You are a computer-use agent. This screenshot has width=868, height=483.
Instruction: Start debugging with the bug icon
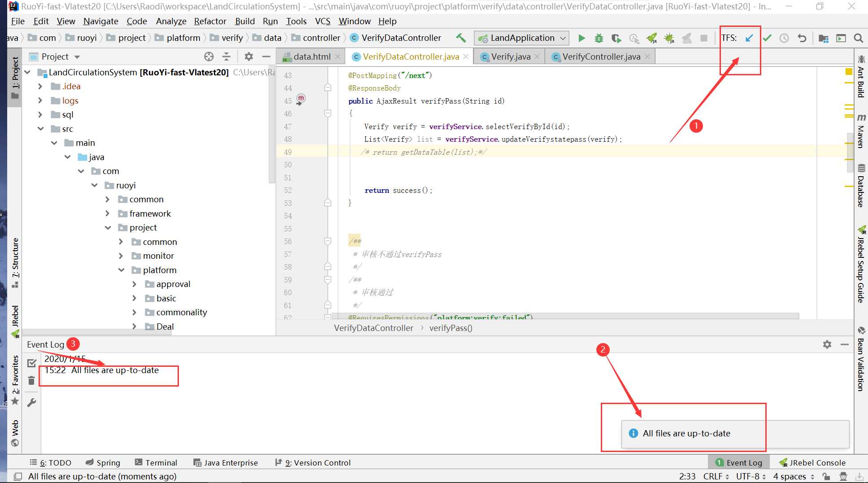coord(599,38)
